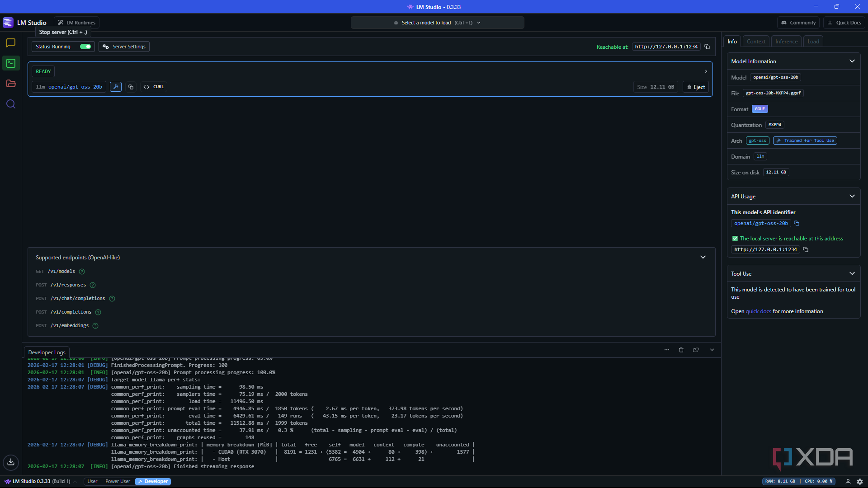The width and height of the screenshot is (868, 488).
Task: Click the cURL button
Action: [154, 87]
